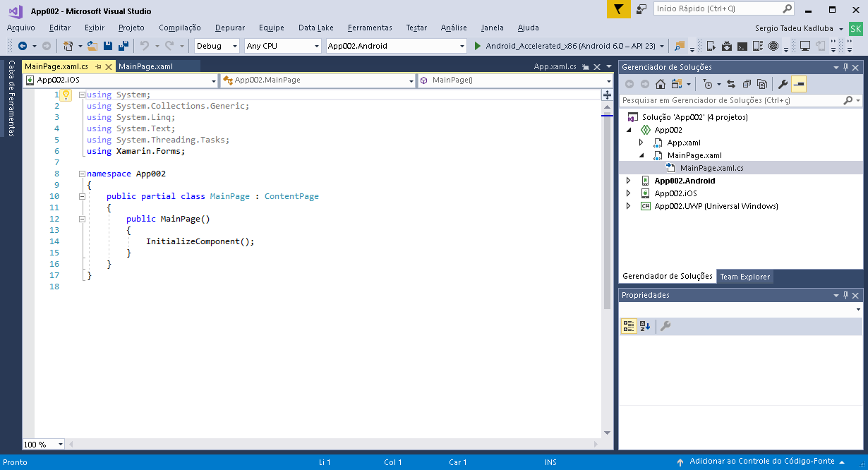The width and height of the screenshot is (868, 470).
Task: Click the pending changes filter clock icon
Action: 708,84
